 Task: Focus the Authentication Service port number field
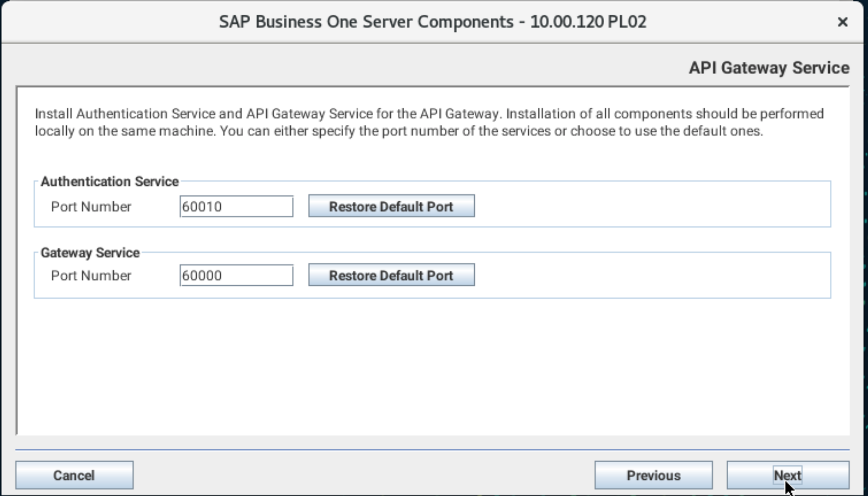coord(236,206)
